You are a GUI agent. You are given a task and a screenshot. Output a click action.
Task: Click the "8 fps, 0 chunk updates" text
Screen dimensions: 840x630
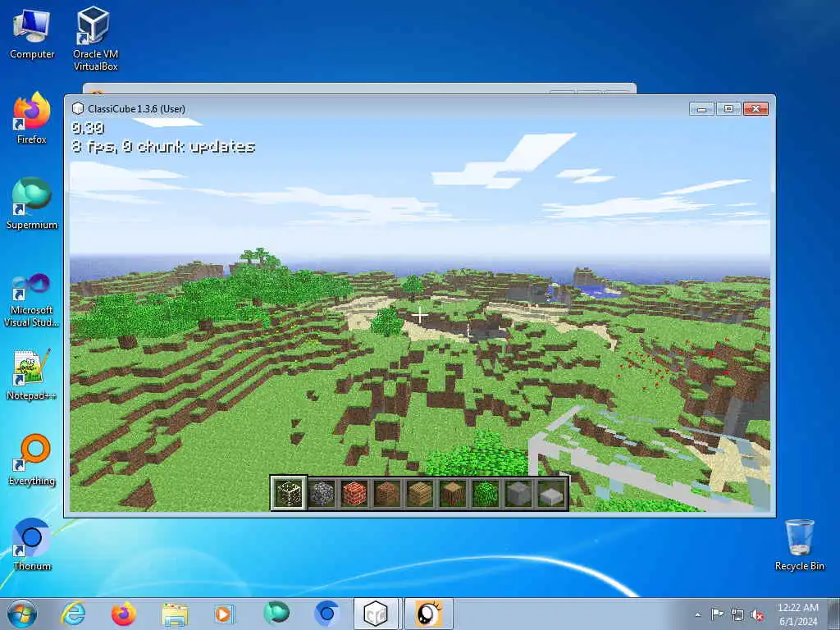(164, 147)
